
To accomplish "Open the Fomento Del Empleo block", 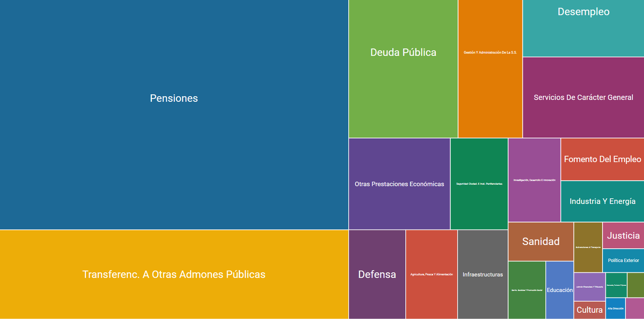I will coord(602,159).
